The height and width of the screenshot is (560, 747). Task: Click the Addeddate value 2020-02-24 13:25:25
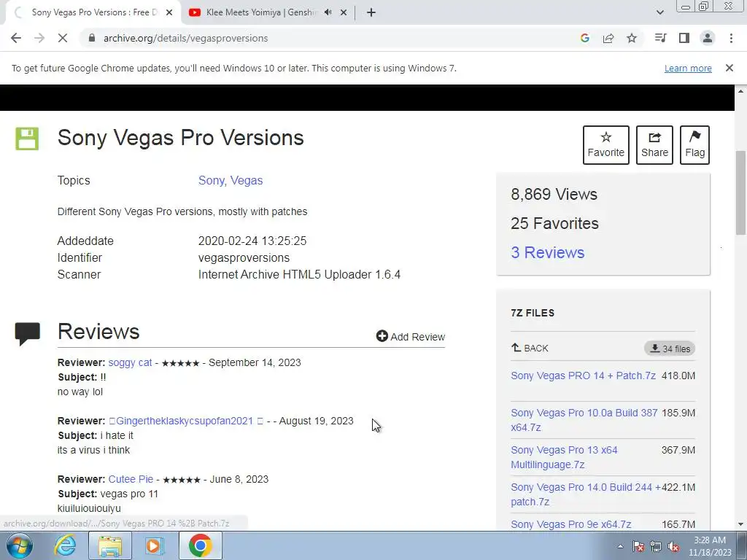tap(252, 241)
